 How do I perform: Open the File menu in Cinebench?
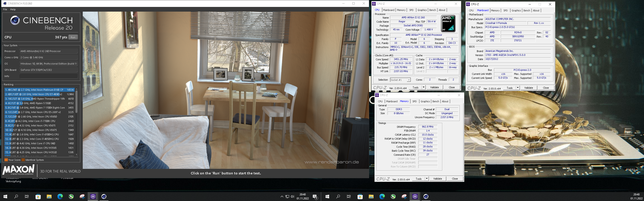click(5, 9)
